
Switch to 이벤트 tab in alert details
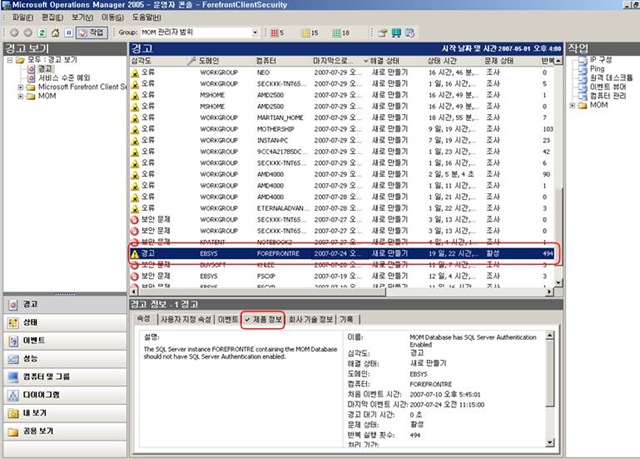point(228,319)
